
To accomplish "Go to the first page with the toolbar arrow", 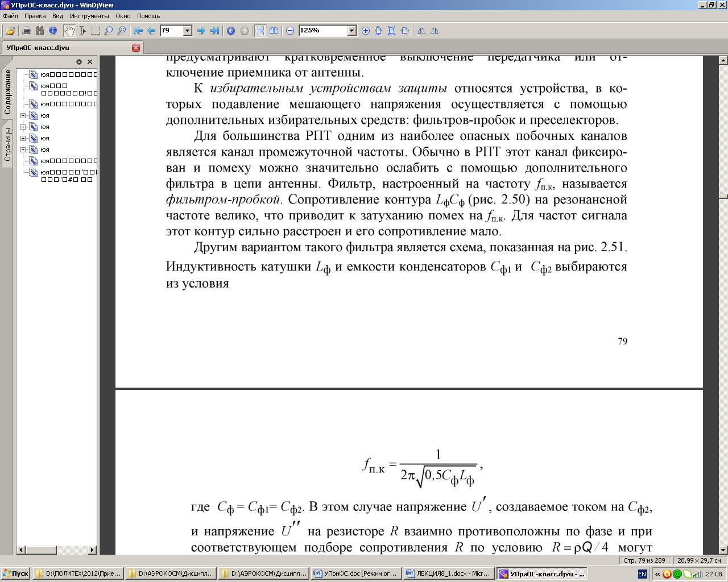I will [x=138, y=31].
